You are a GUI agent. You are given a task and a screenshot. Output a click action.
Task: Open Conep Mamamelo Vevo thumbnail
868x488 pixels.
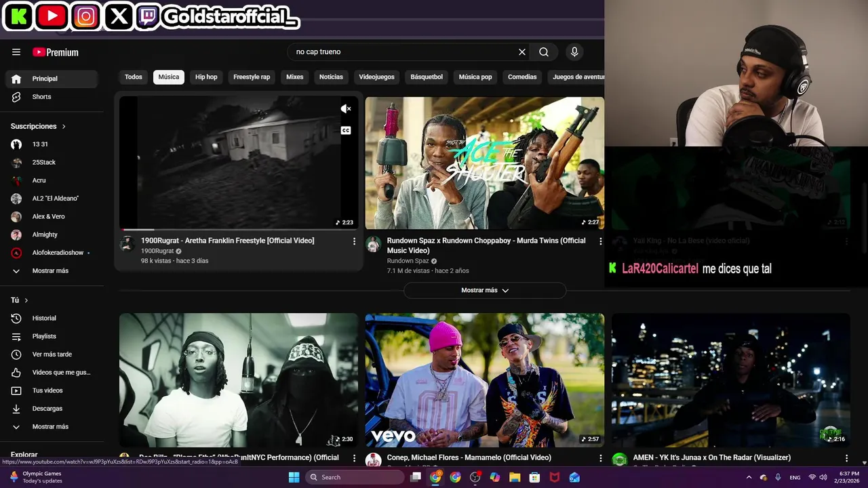tap(485, 380)
